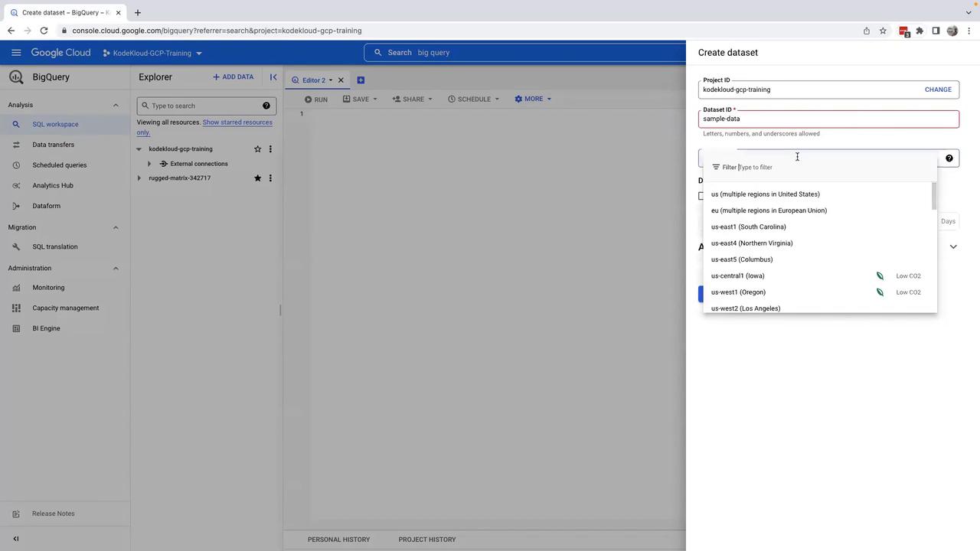Viewport: 980px width, 551px height.
Task: Add a new query editor tab
Action: click(361, 80)
